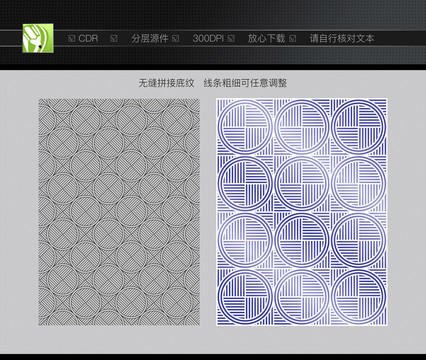Toggle the checkbox left of CDR
The height and width of the screenshot is (360, 426).
click(71, 39)
